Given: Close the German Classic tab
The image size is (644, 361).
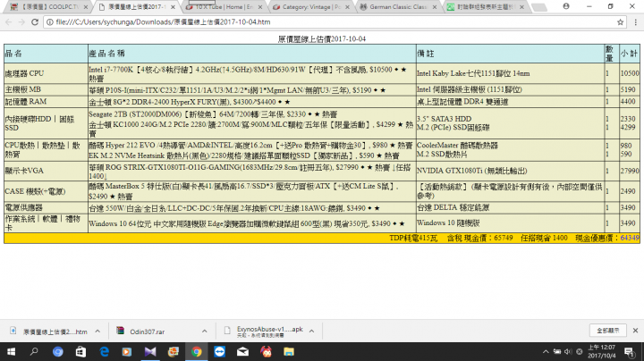Looking at the screenshot, I should [435, 7].
